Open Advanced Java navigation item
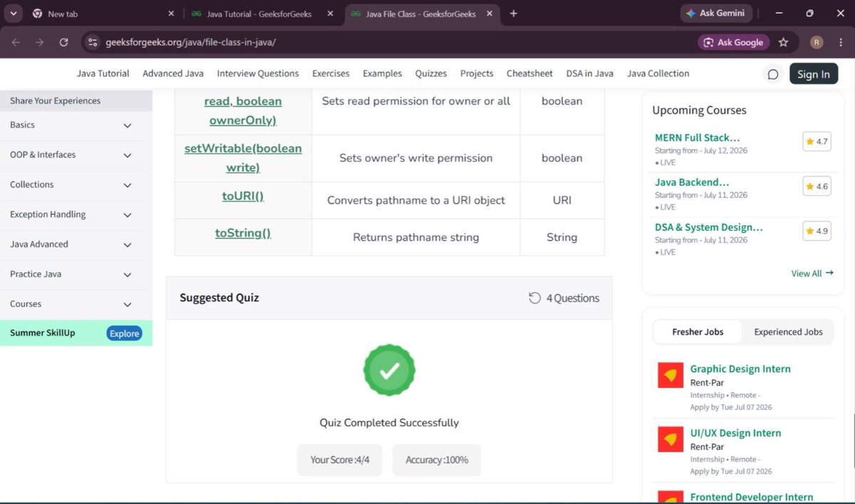 click(x=173, y=73)
